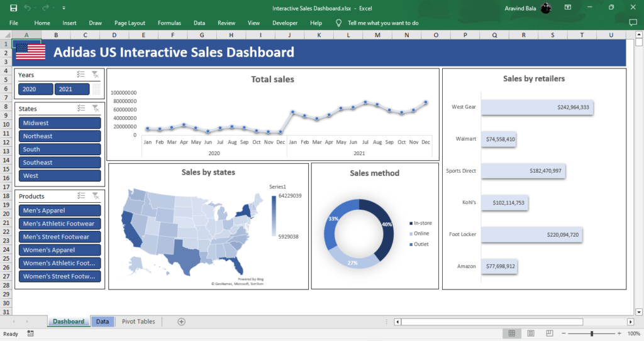Toggle multi-select on the Products slicer
644x341 pixels.
coord(81,196)
